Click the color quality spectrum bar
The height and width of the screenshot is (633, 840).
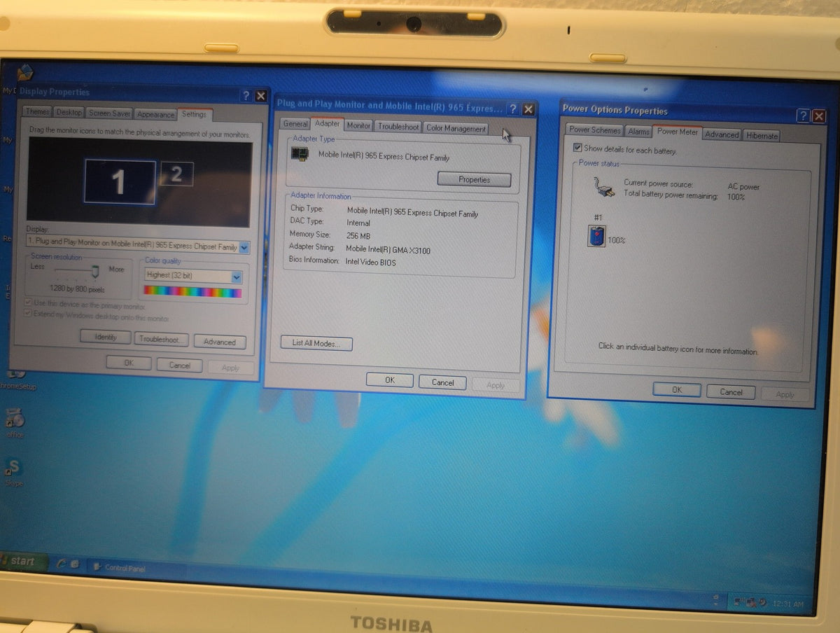coord(192,291)
